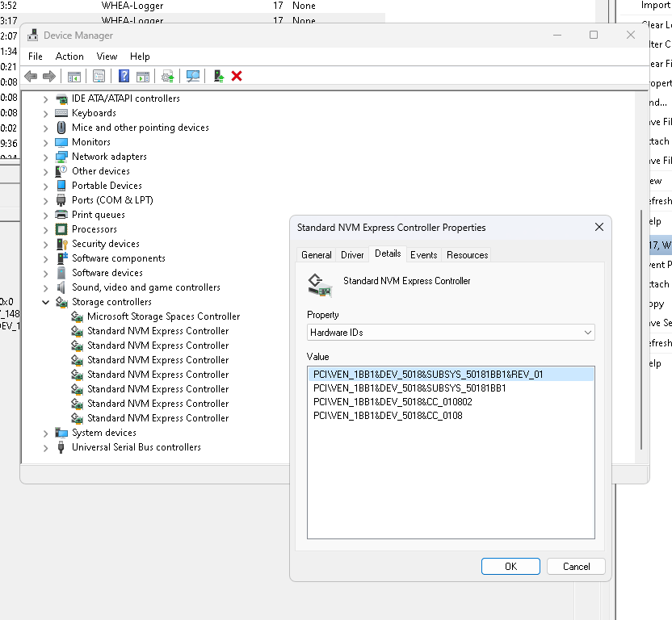This screenshot has height=620, width=672.
Task: Switch to the General tab
Action: point(317,255)
